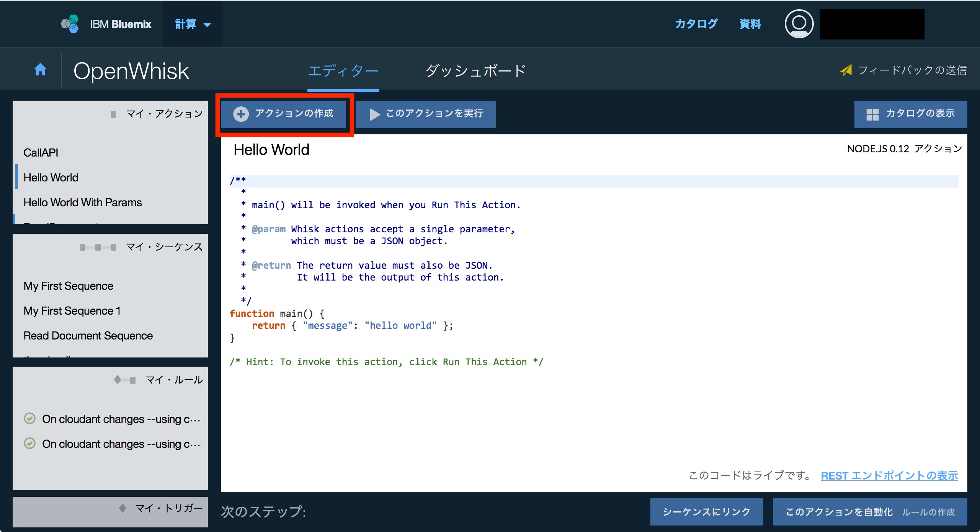The width and height of the screenshot is (980, 532).
Task: Click the plus icon in アクションの作成
Action: click(x=241, y=114)
